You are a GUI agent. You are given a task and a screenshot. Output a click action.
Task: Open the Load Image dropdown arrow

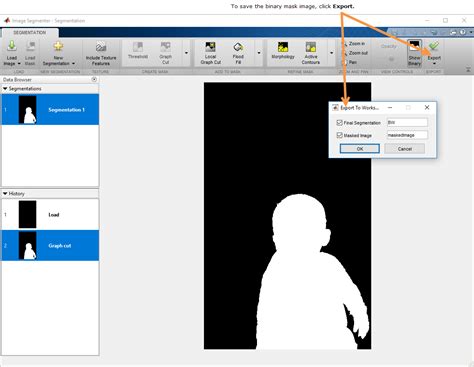point(19,63)
